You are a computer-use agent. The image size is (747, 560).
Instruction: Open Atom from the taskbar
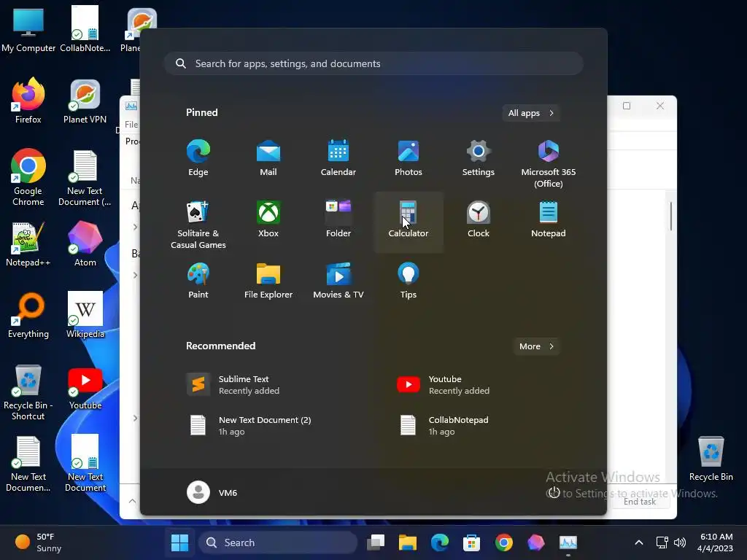pyautogui.click(x=535, y=542)
